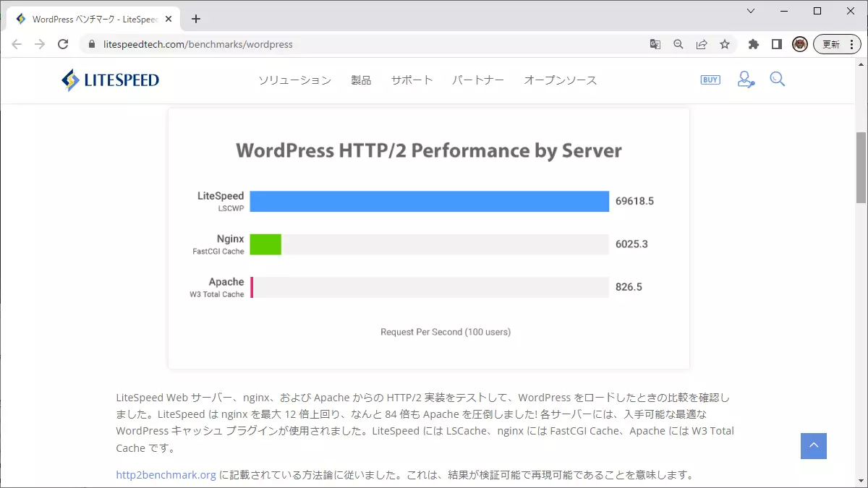Click the address bar URL field
Screen dimensions: 868x488
(x=362, y=44)
